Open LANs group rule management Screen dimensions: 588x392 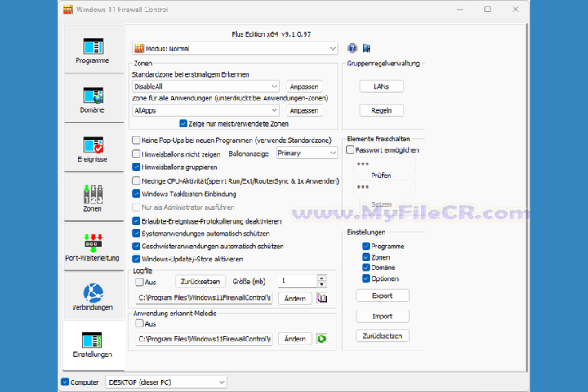(x=381, y=87)
